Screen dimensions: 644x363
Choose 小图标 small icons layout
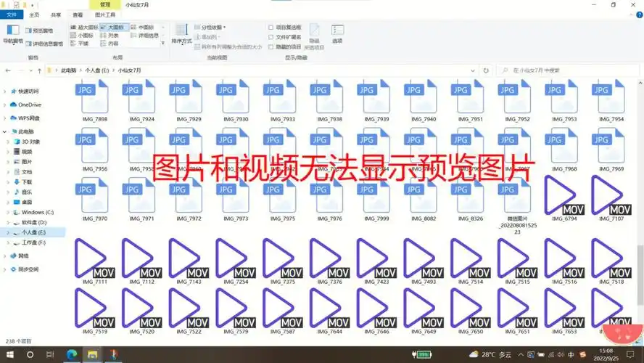82,36
